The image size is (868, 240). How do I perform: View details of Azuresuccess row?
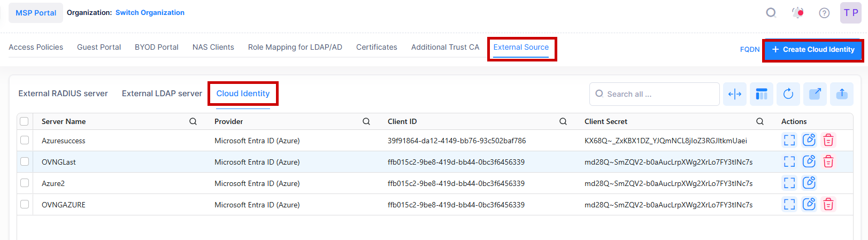(x=789, y=140)
